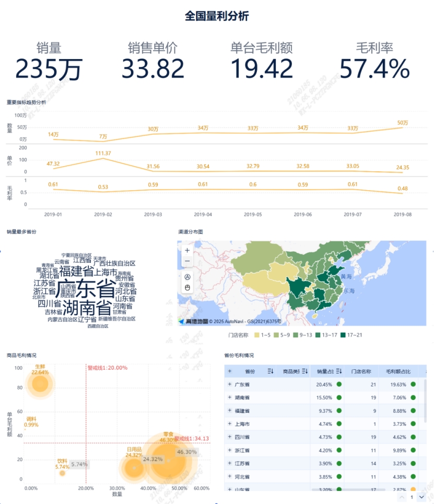
Task: Click green 销量占比 indicator dot for 广东省
Action: point(339,384)
